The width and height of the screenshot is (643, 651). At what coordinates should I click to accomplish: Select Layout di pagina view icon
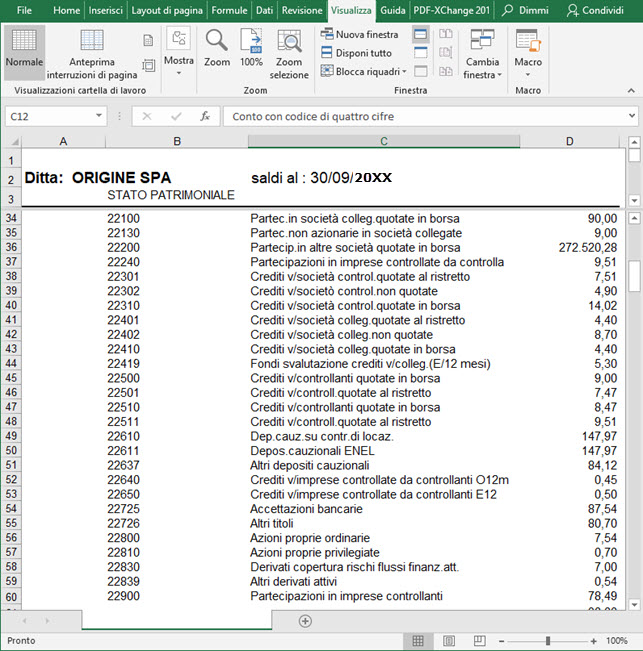tap(148, 40)
